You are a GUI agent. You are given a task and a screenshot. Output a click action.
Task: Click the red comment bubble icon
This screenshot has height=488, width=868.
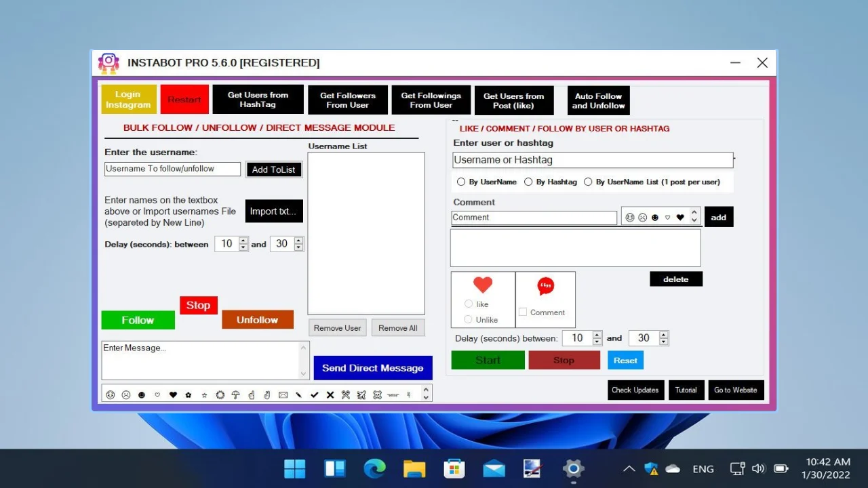tap(546, 286)
